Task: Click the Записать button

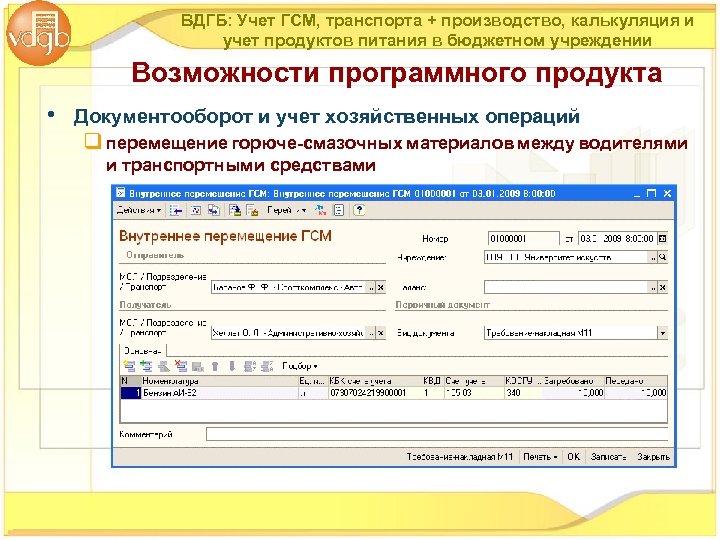Action: pos(608,457)
